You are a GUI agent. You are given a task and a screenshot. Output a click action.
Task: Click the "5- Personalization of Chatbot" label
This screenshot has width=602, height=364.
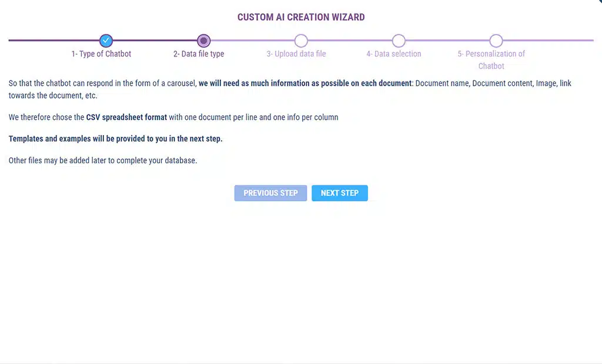pyautogui.click(x=491, y=59)
